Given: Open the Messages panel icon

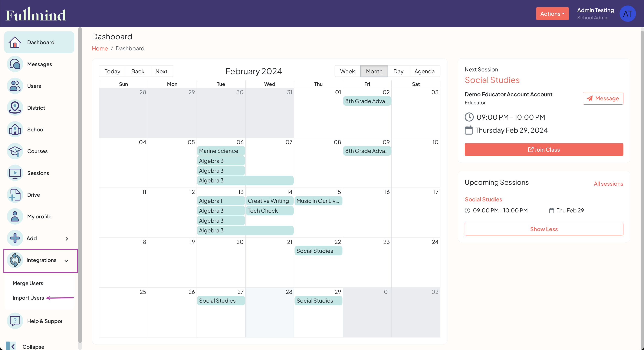Looking at the screenshot, I should 15,64.
